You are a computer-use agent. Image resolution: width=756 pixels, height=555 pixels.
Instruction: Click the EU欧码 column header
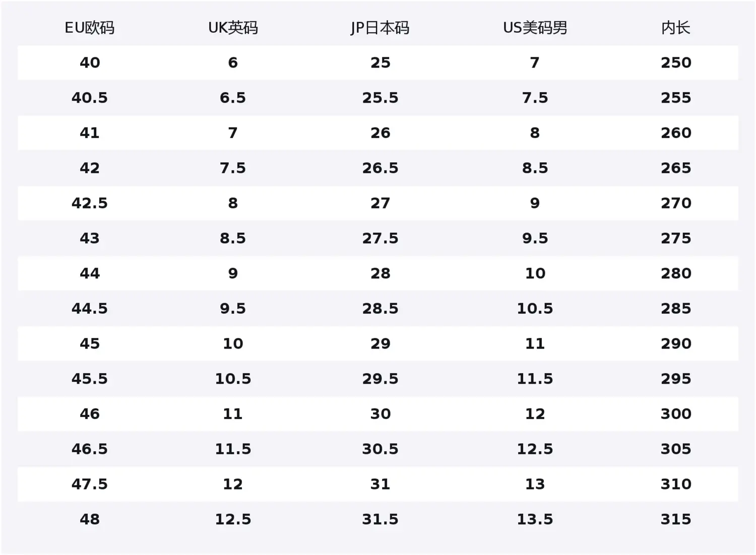90,28
